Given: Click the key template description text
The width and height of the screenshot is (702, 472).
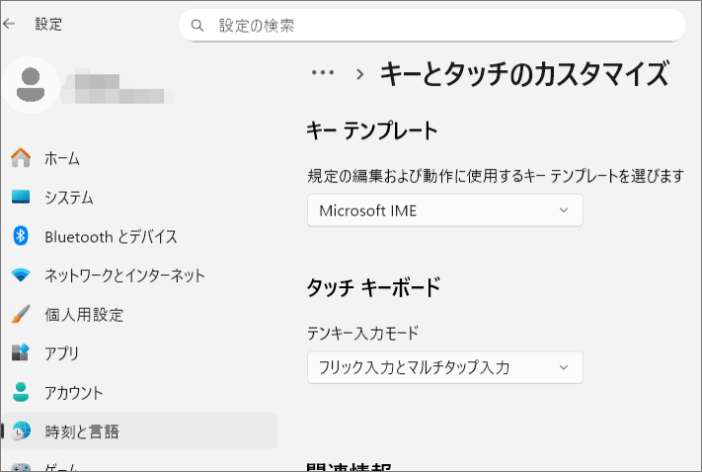Looking at the screenshot, I should coord(496,176).
